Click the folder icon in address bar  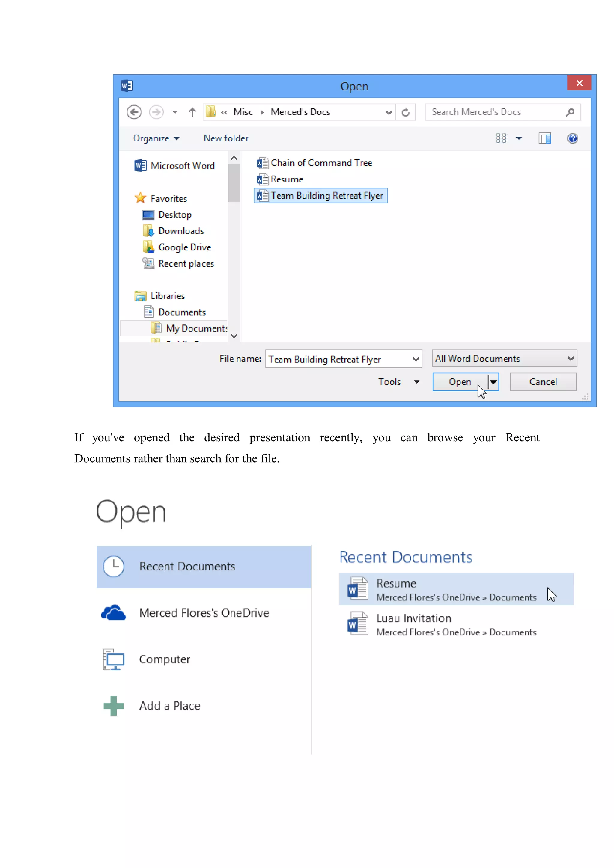tap(211, 112)
